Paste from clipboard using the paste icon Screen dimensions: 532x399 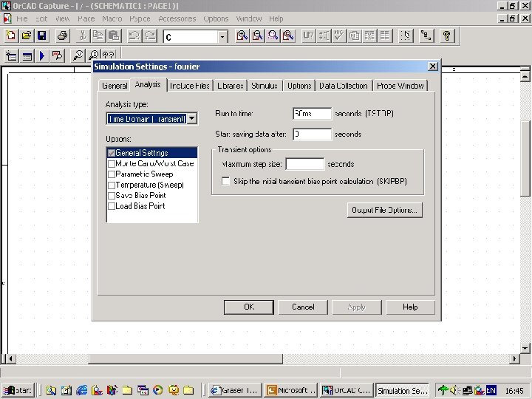[x=114, y=35]
